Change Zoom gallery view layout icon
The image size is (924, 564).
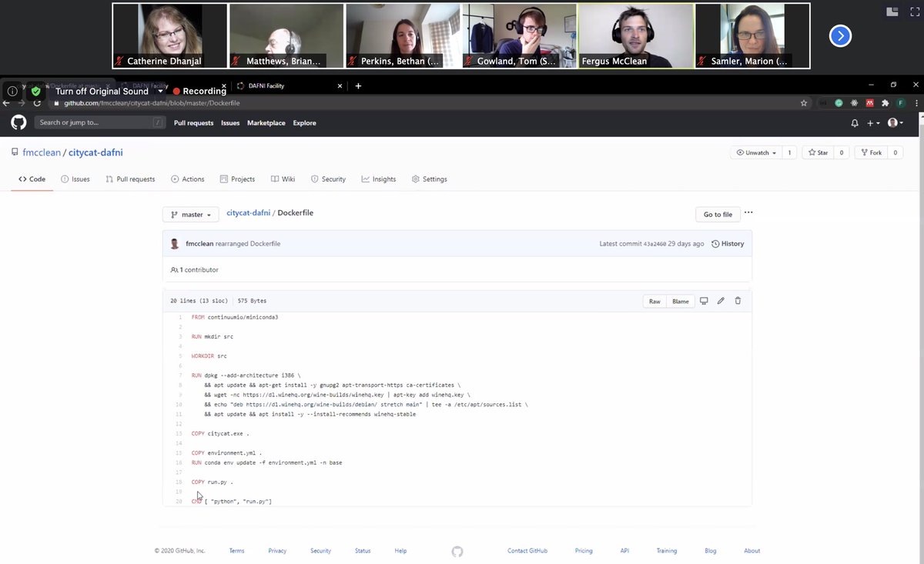click(x=892, y=12)
